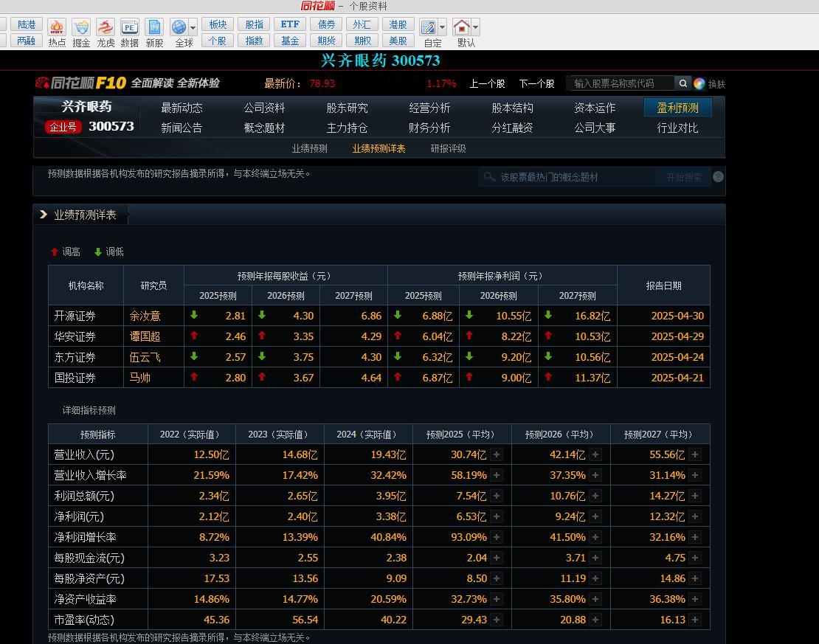Image resolution: width=819 pixels, height=644 pixels.
Task: Expand the 自定 dropdown arrow
Action: tap(443, 27)
